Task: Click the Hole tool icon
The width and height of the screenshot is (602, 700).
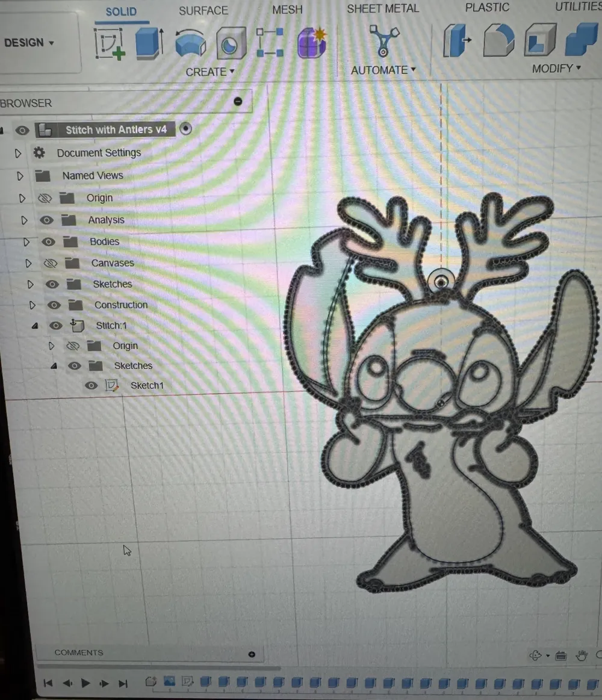Action: tap(231, 44)
